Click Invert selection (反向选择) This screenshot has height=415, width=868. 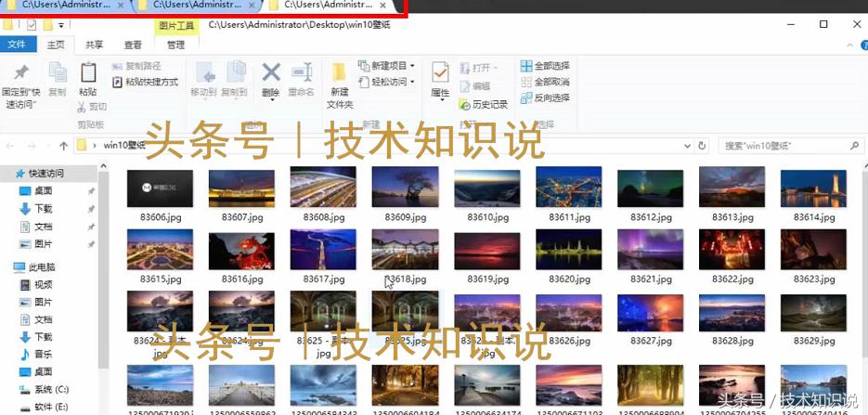point(545,97)
